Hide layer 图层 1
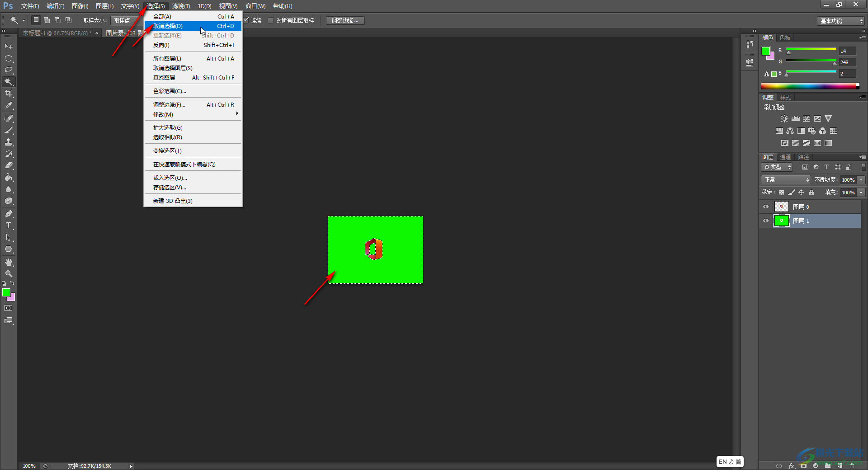This screenshot has width=868, height=470. point(766,221)
